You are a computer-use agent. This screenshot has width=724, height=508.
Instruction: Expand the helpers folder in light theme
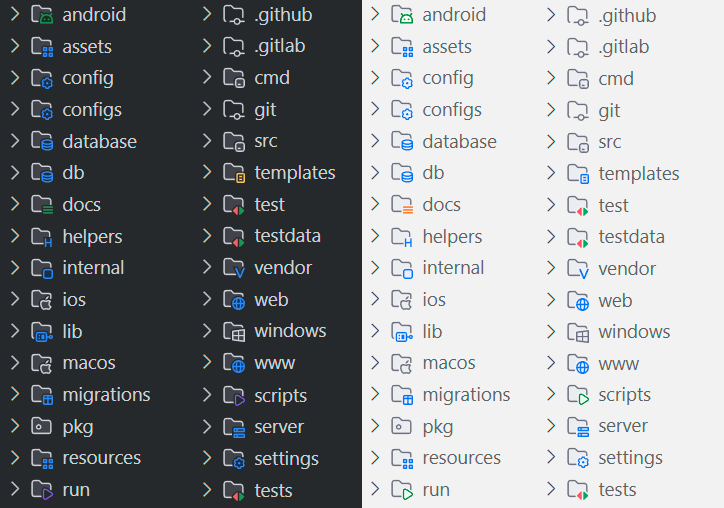375,236
